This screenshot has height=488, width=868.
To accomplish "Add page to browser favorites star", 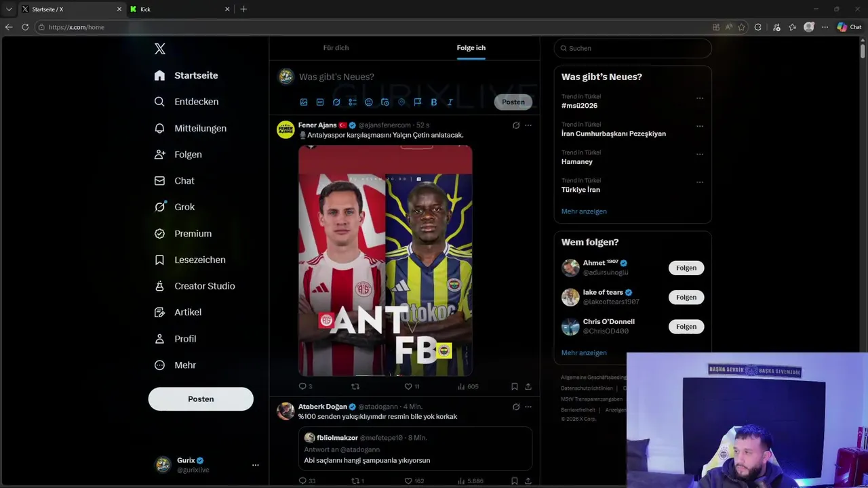I will (x=741, y=27).
